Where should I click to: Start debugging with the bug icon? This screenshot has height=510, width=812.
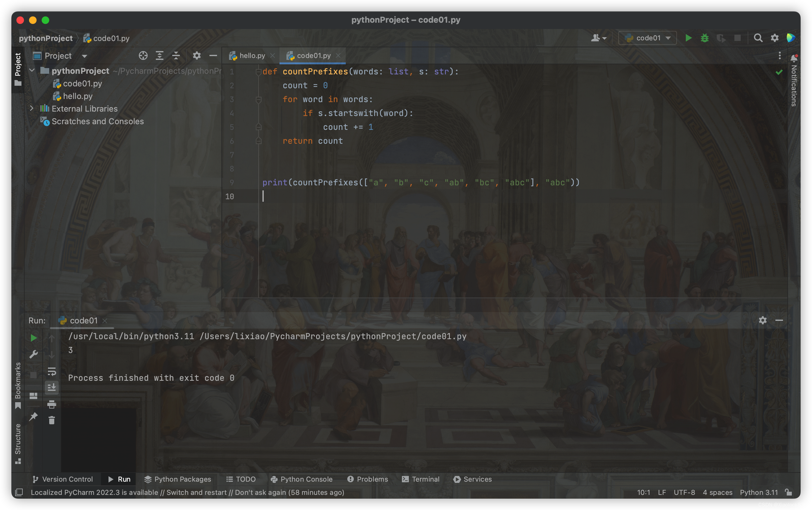704,38
